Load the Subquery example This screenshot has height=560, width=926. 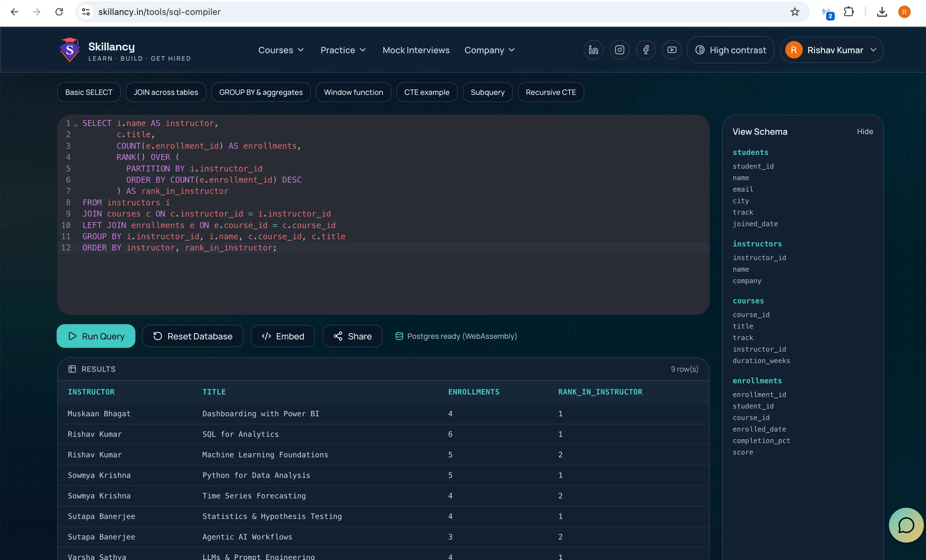pos(487,92)
